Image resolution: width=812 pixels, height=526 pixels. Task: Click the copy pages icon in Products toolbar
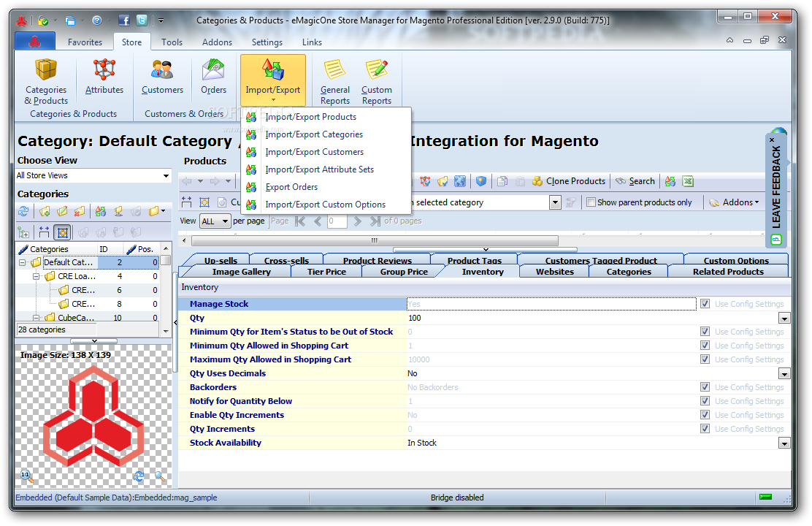(502, 181)
